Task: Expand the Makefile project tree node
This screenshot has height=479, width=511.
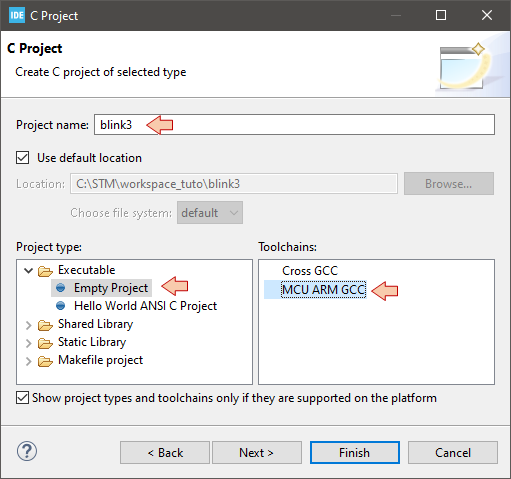Action: (x=29, y=361)
